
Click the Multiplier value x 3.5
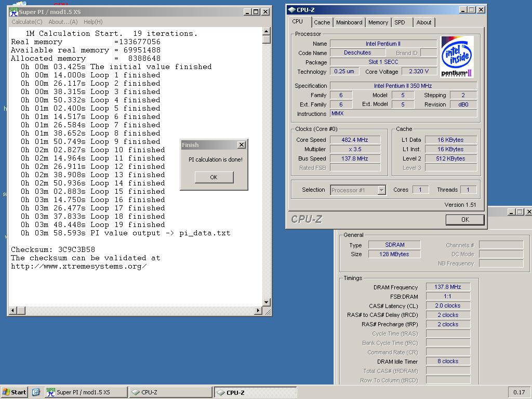pyautogui.click(x=355, y=149)
